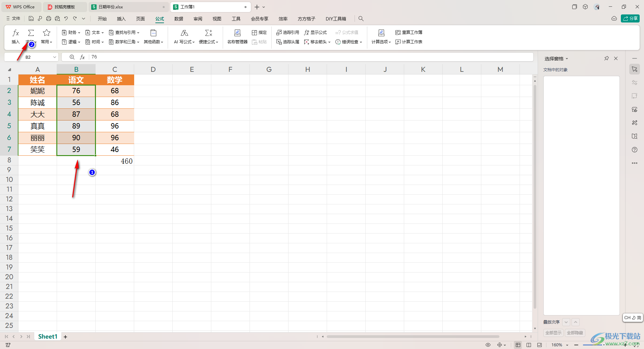Click the horizontal scrollbar thumb
Image resolution: width=644 pixels, height=349 pixels.
[x=413, y=336]
